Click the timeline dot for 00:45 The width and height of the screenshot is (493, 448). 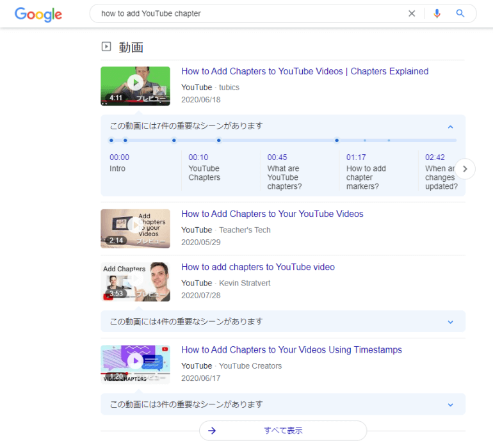pos(174,140)
